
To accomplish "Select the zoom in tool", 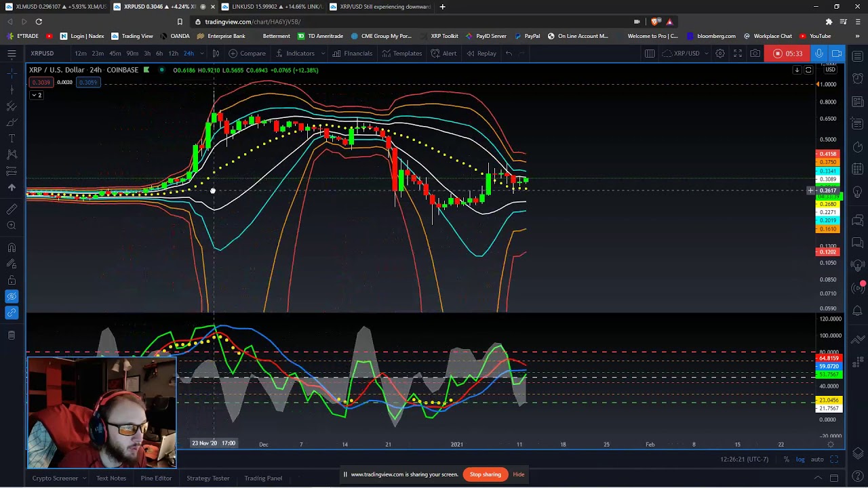I will coord(12,226).
